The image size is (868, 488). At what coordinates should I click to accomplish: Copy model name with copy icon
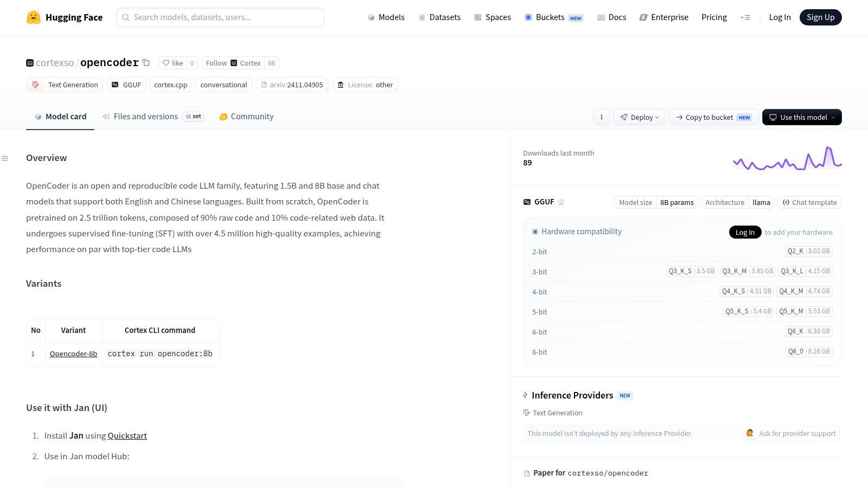(x=146, y=63)
